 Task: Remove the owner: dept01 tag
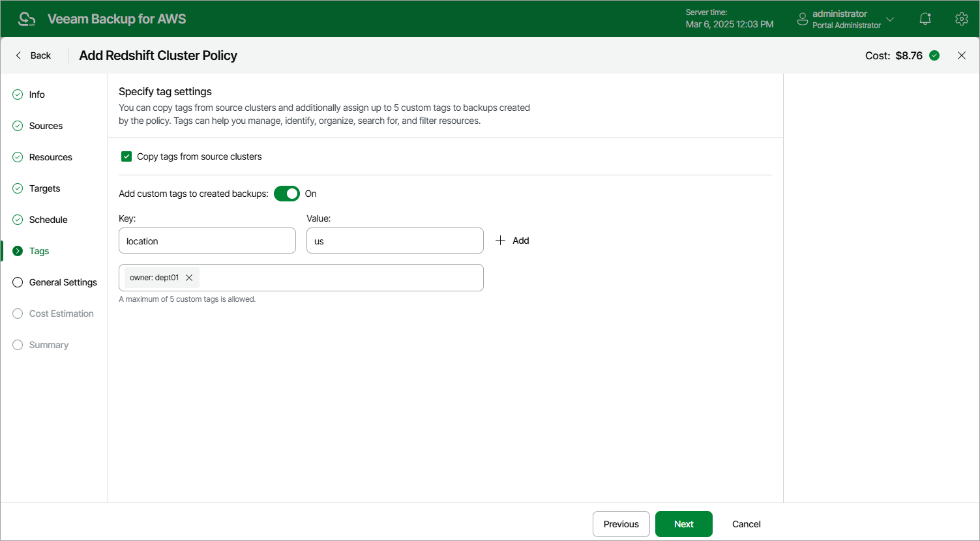pyautogui.click(x=188, y=277)
